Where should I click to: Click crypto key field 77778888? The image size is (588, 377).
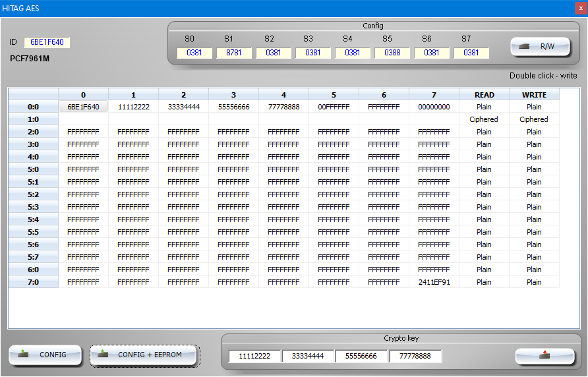pos(415,356)
